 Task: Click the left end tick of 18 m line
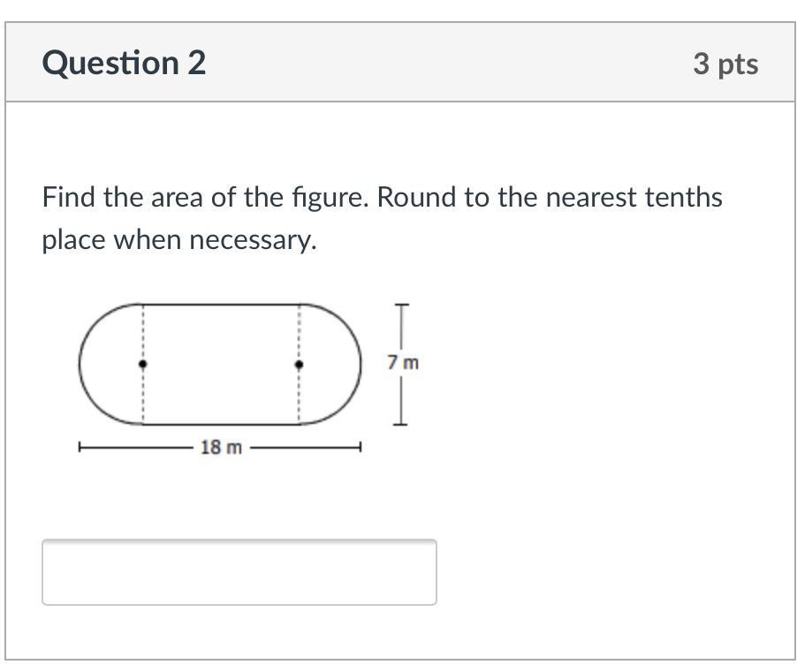click(80, 448)
